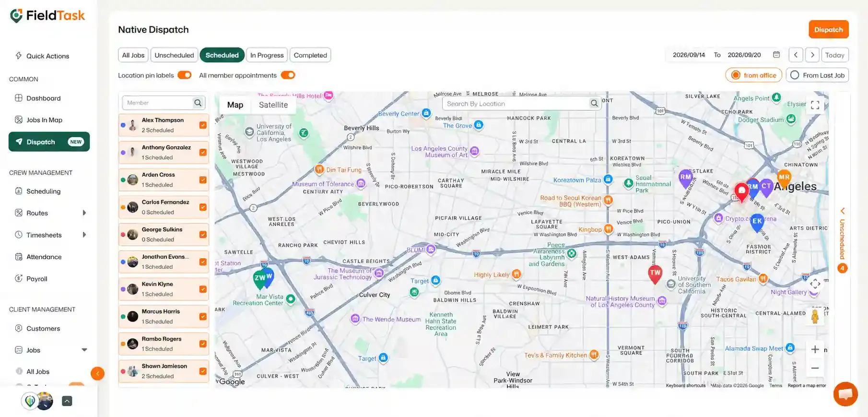Click the orange Dispatch button
This screenshot has height=417, width=868.
(828, 29)
